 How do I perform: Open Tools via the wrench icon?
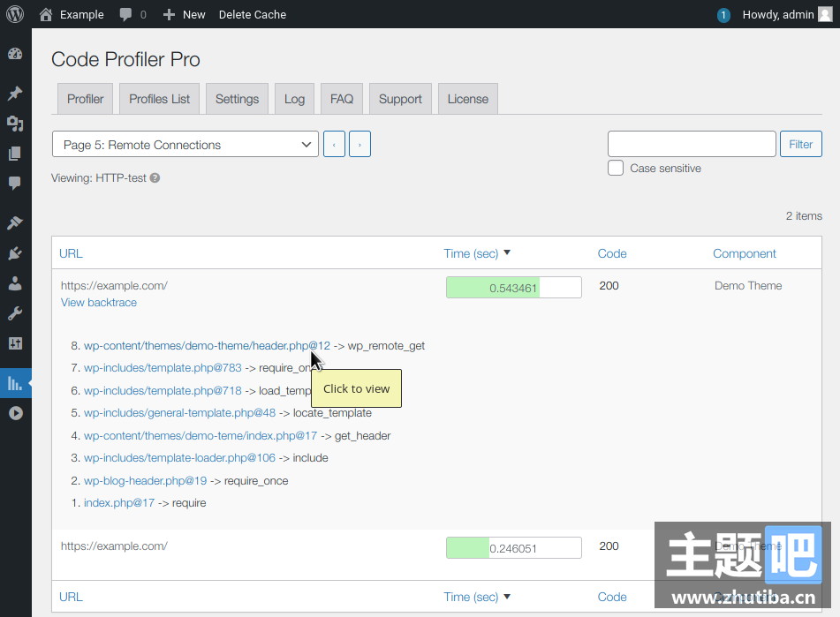click(15, 313)
